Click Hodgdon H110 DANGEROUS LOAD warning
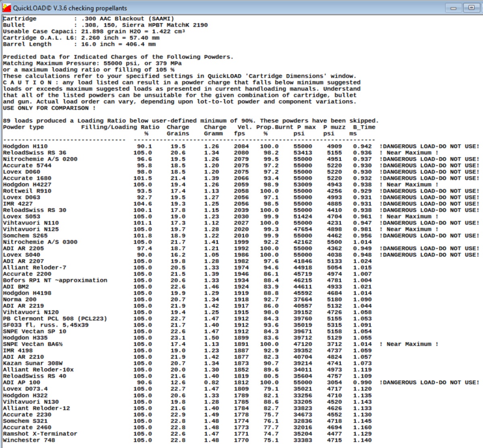Image resolution: width=483 pixels, height=448 pixels. tap(429, 146)
